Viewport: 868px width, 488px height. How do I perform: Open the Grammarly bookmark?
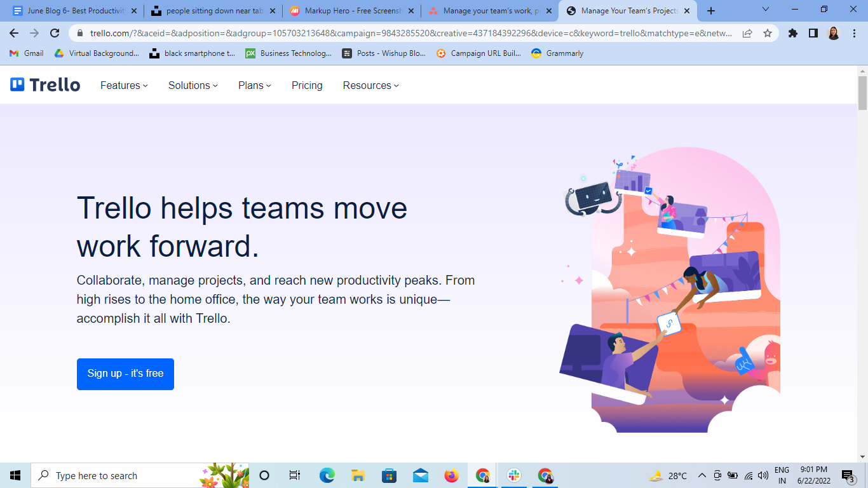coord(557,53)
